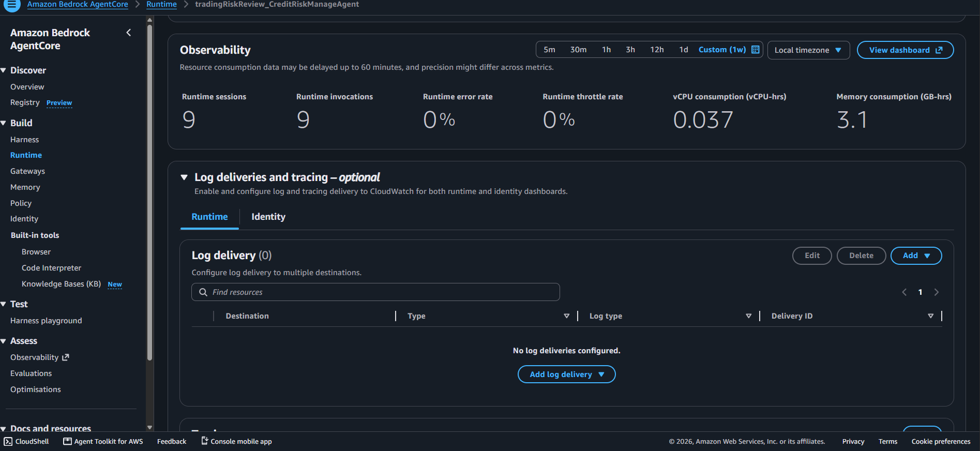Go to the previous page arrow in Log delivery

click(904, 292)
